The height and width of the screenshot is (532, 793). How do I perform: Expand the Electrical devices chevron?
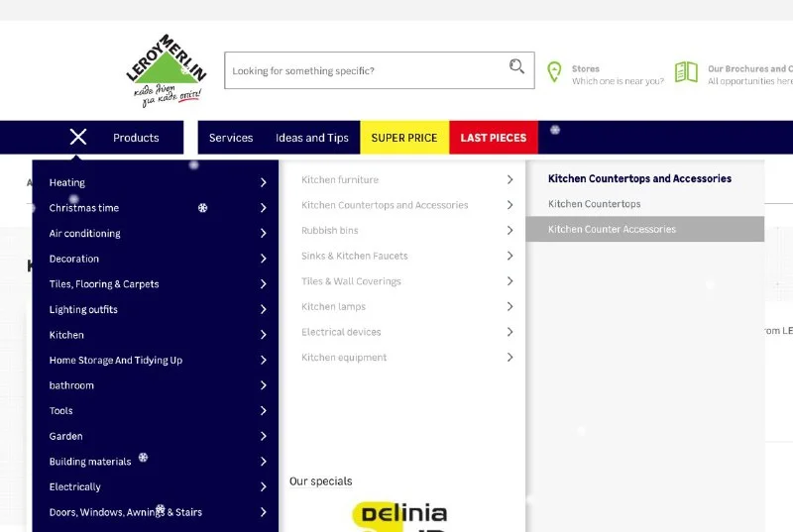[510, 332]
